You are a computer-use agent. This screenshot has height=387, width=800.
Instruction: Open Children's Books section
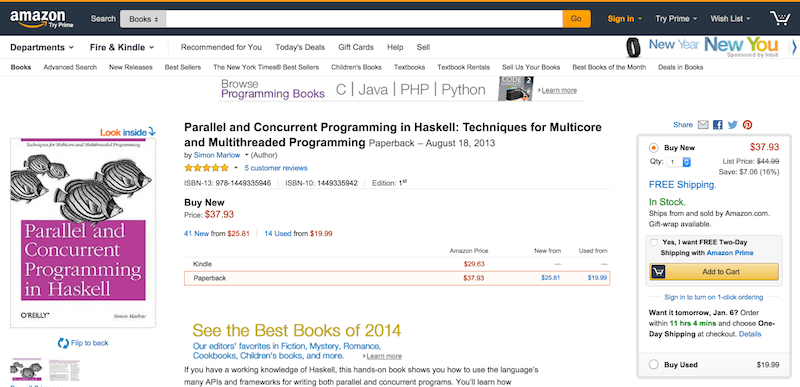[356, 67]
